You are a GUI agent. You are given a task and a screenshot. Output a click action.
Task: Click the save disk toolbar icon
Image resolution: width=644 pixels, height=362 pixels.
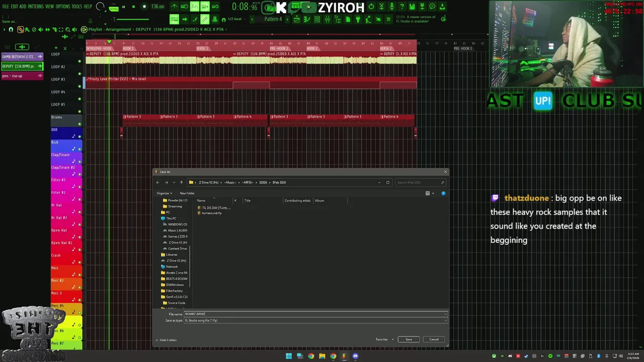[412, 6]
